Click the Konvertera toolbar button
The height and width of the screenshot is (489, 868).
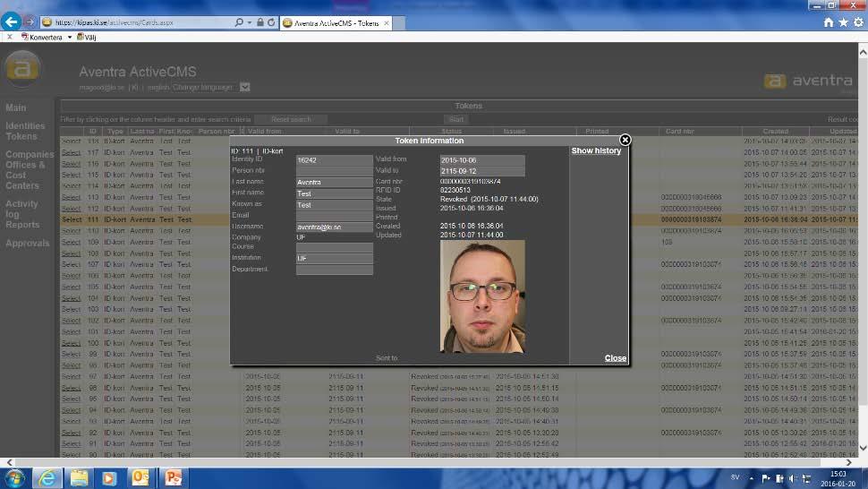pos(42,37)
